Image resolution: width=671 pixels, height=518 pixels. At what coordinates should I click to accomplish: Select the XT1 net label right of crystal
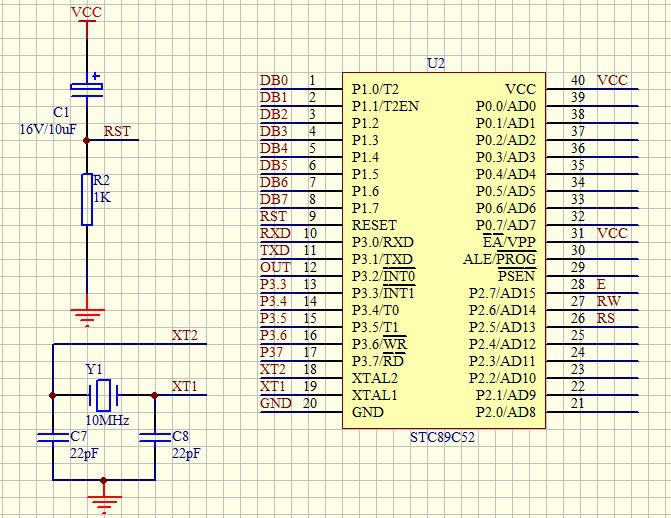coord(184,387)
